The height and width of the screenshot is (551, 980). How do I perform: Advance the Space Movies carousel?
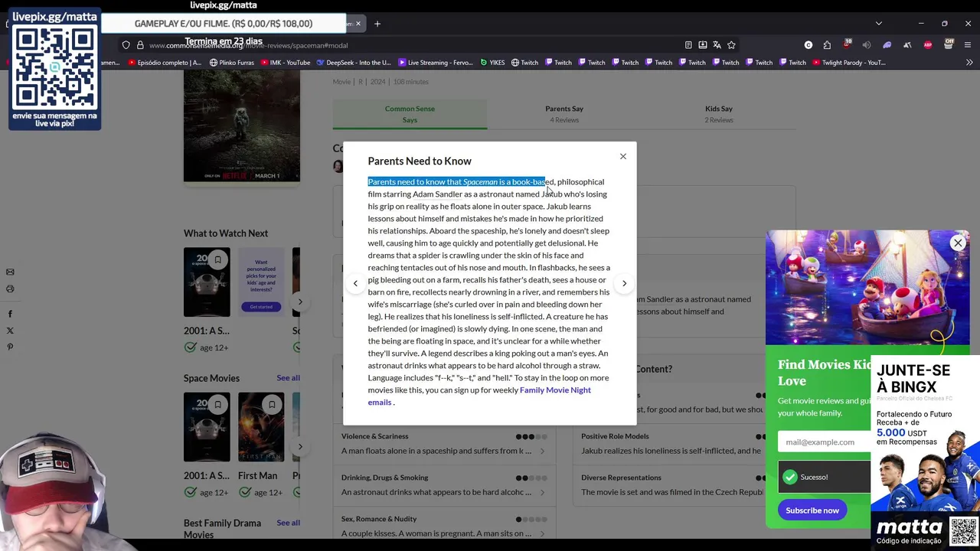pos(300,446)
